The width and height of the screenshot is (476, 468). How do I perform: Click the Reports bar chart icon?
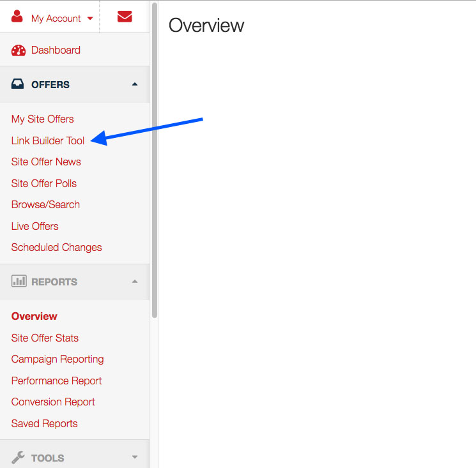[19, 281]
